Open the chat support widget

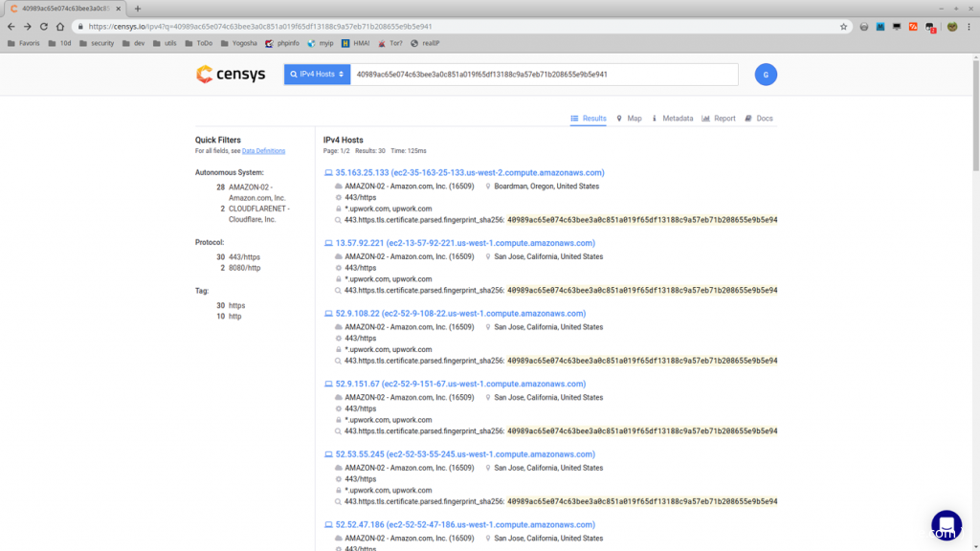947,525
